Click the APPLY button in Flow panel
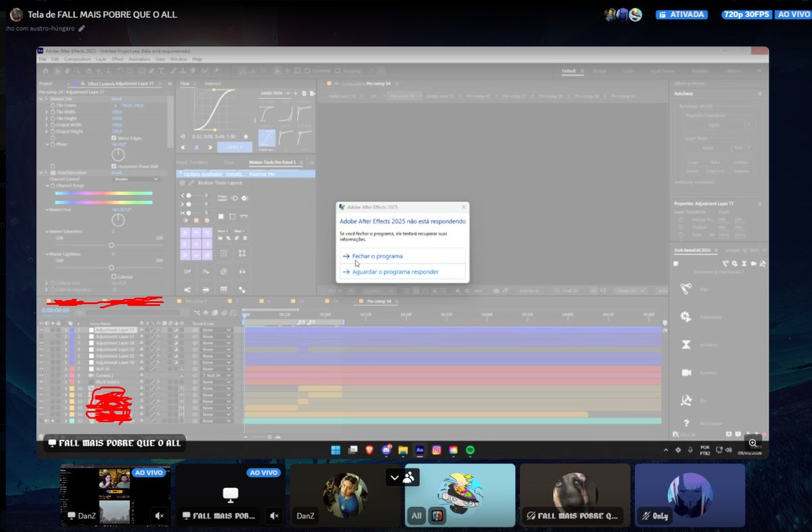Screen dimensions: 812x532 click(x=235, y=147)
